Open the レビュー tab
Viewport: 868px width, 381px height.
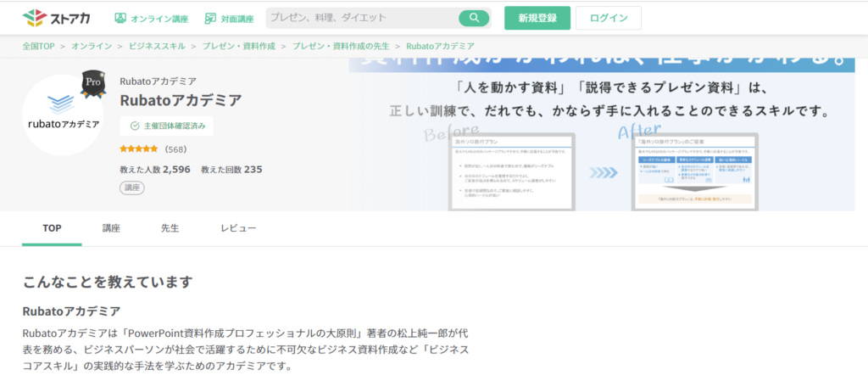click(x=238, y=228)
